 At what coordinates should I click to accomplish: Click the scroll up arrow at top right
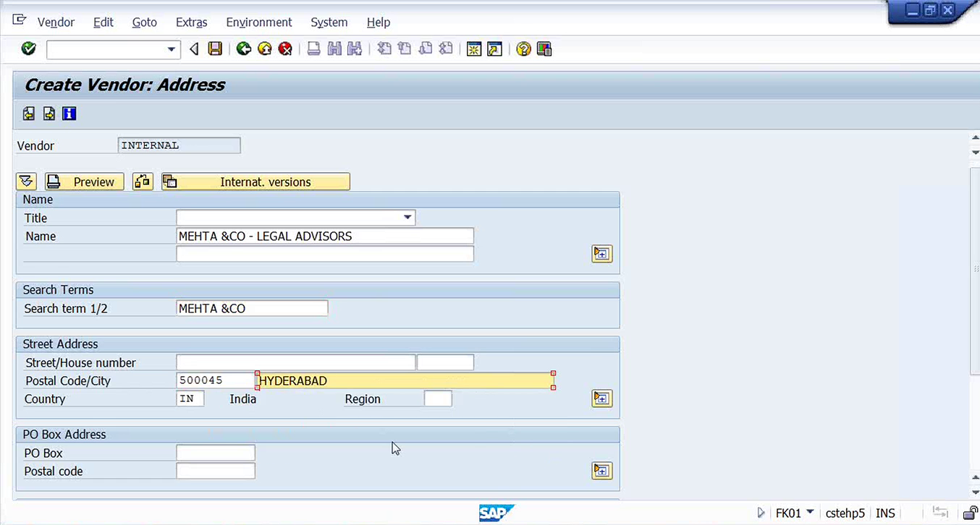974,137
